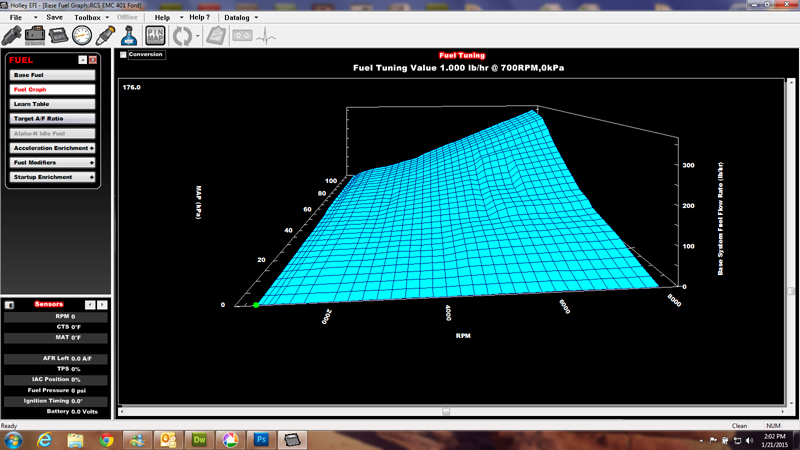The height and width of the screenshot is (450, 800).
Task: Click the Fuel Pressure 0 psi readout
Action: click(x=56, y=390)
